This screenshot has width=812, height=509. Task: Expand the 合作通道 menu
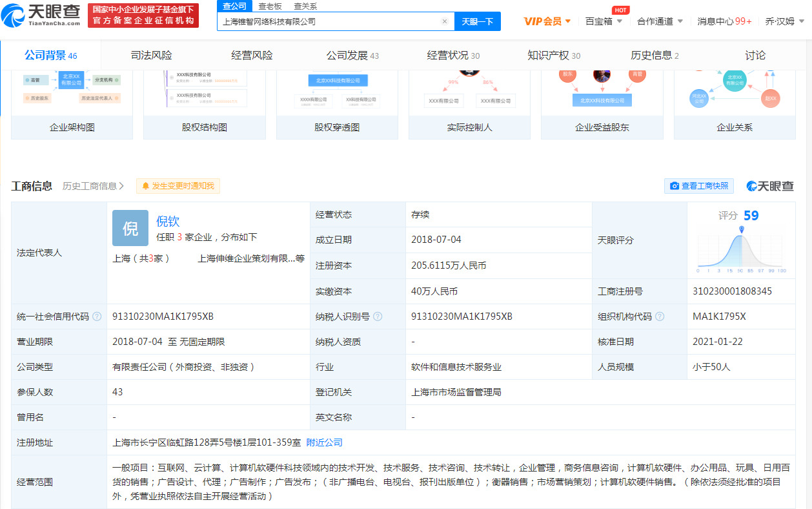point(660,21)
